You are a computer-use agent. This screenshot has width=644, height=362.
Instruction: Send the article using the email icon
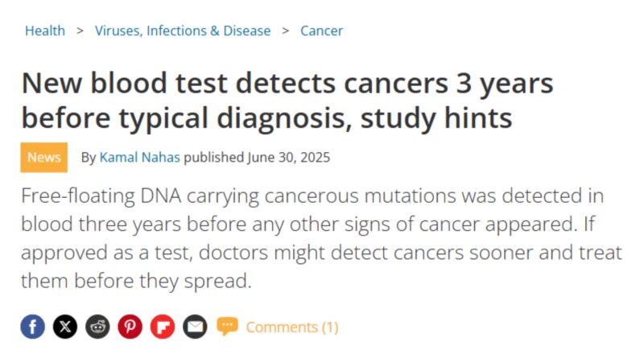tap(195, 327)
